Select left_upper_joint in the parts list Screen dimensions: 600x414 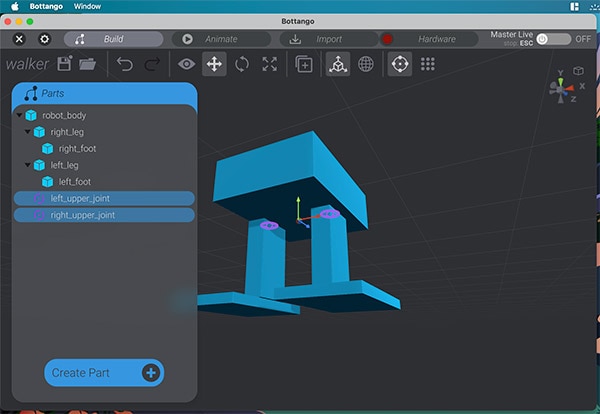pos(80,198)
